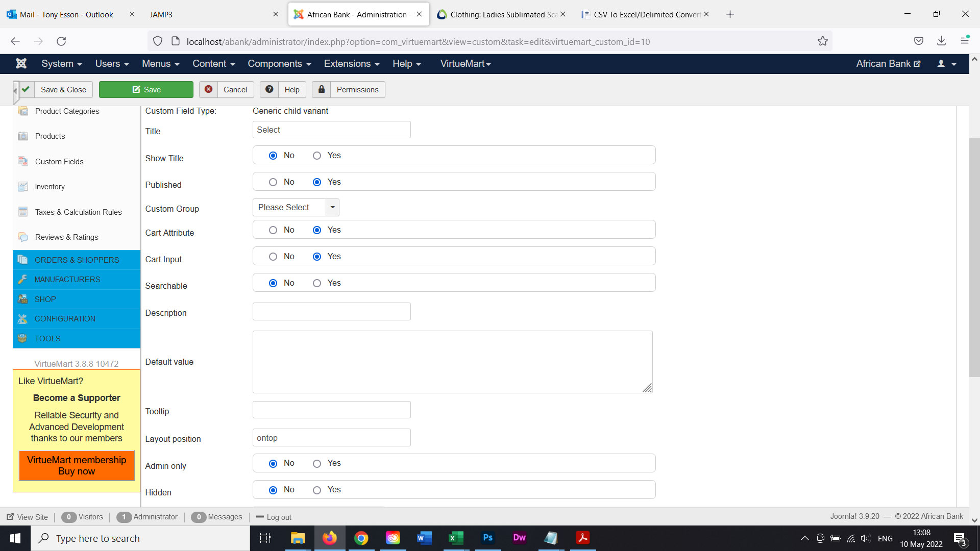This screenshot has height=551, width=980.
Task: Click VirtueMart membership Buy now
Action: coord(77,465)
